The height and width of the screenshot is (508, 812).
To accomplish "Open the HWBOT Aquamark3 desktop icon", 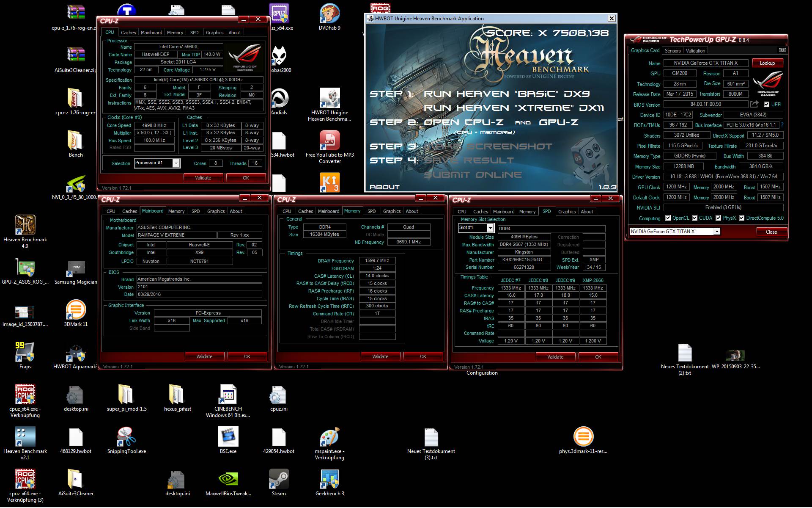I will (x=76, y=352).
